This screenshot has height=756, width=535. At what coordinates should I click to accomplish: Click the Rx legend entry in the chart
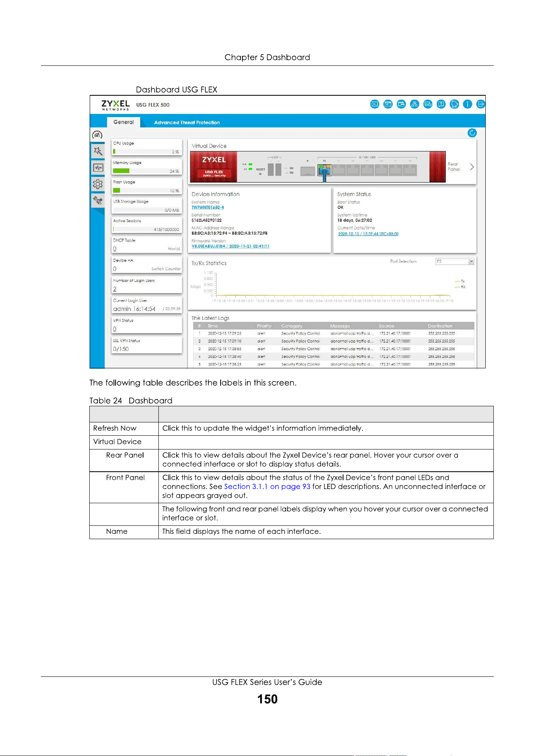click(x=460, y=287)
